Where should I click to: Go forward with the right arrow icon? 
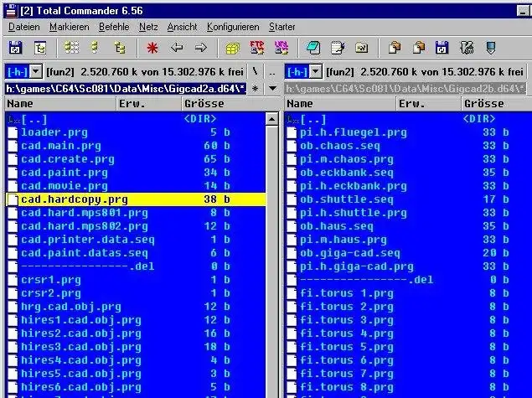click(200, 48)
